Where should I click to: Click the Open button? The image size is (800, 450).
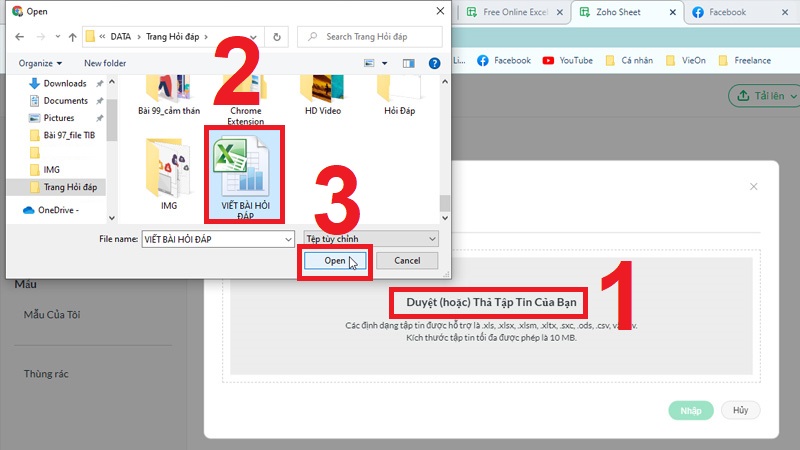pyautogui.click(x=335, y=261)
